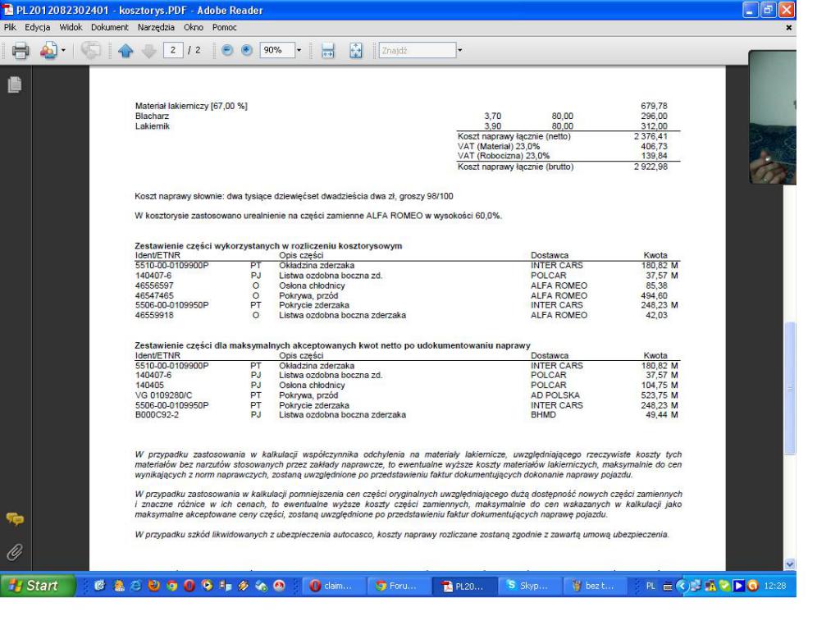Click the 12:28 system clock
Image resolution: width=840 pixels, height=630 pixels.
(x=774, y=586)
